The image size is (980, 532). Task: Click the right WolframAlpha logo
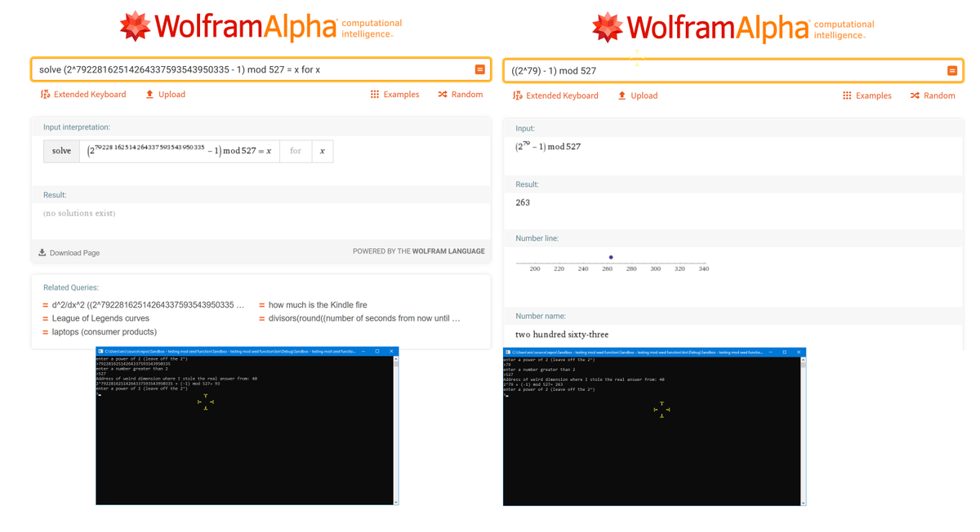click(x=733, y=27)
